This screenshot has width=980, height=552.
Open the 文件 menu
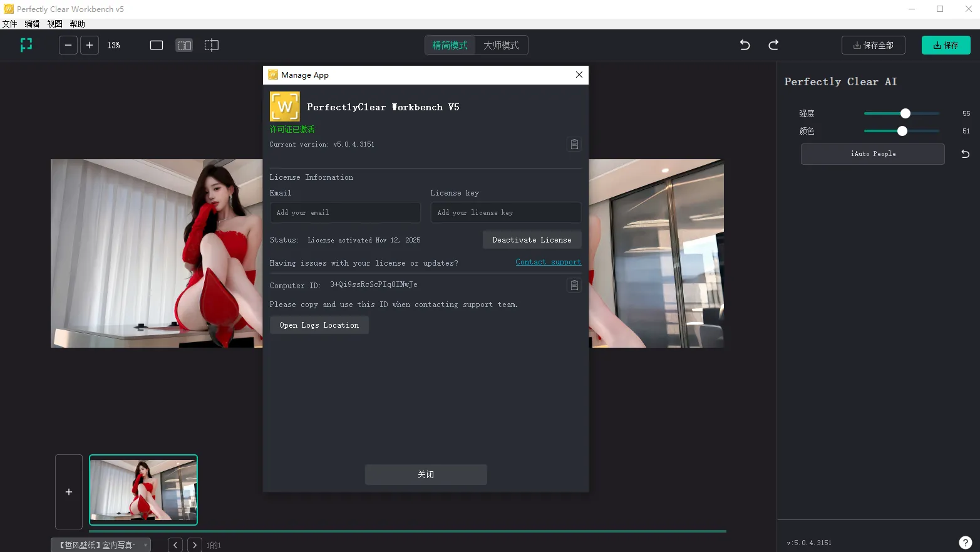(x=10, y=24)
